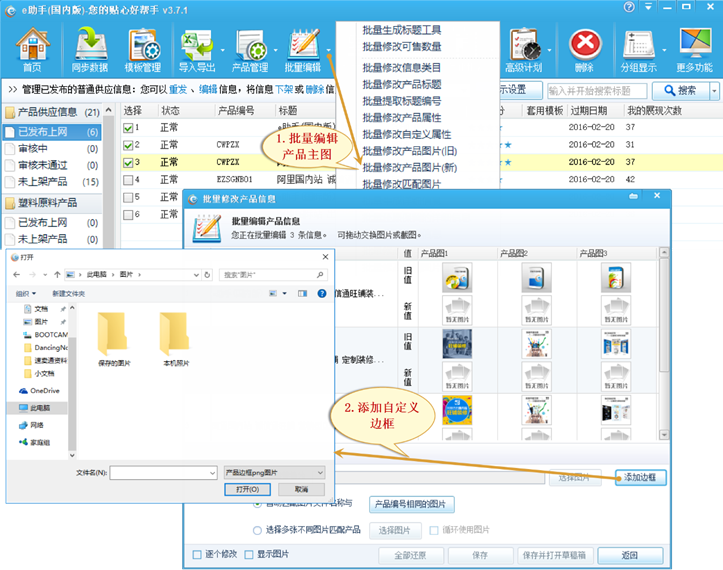Open the 产品边框png图片 file type dropdown
This screenshot has width=723, height=570.
coord(320,472)
